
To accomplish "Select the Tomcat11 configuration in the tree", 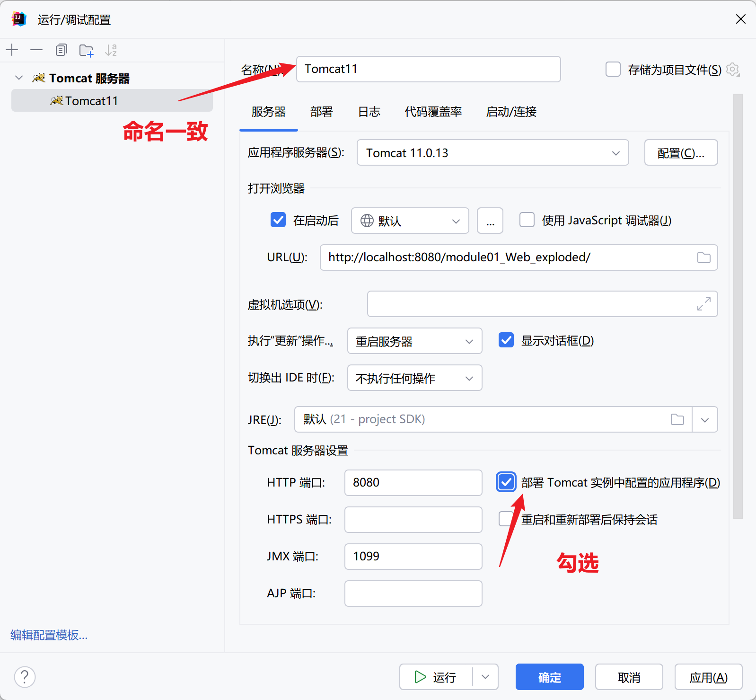I will [112, 100].
